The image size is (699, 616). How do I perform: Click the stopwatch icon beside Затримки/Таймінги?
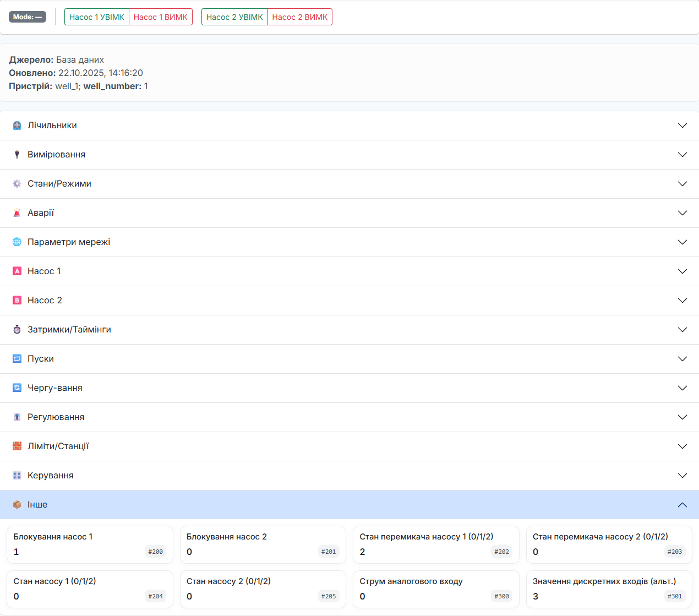pyautogui.click(x=17, y=330)
